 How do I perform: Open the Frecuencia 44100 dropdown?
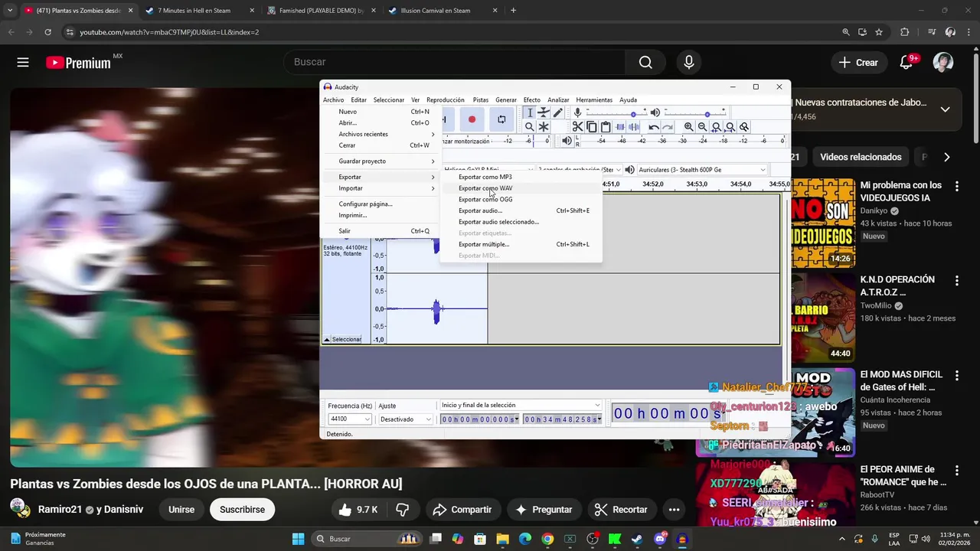(350, 419)
